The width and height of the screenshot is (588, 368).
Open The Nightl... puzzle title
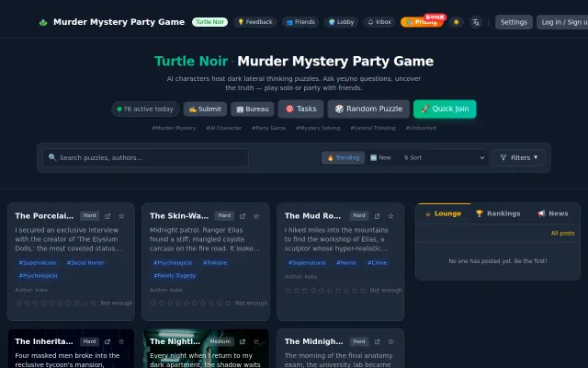175,341
